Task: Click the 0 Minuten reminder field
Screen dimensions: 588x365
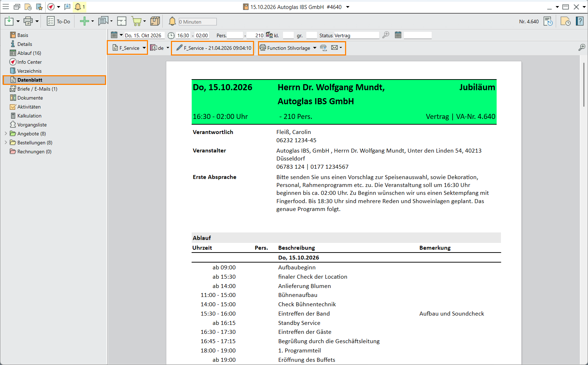Action: pos(198,22)
